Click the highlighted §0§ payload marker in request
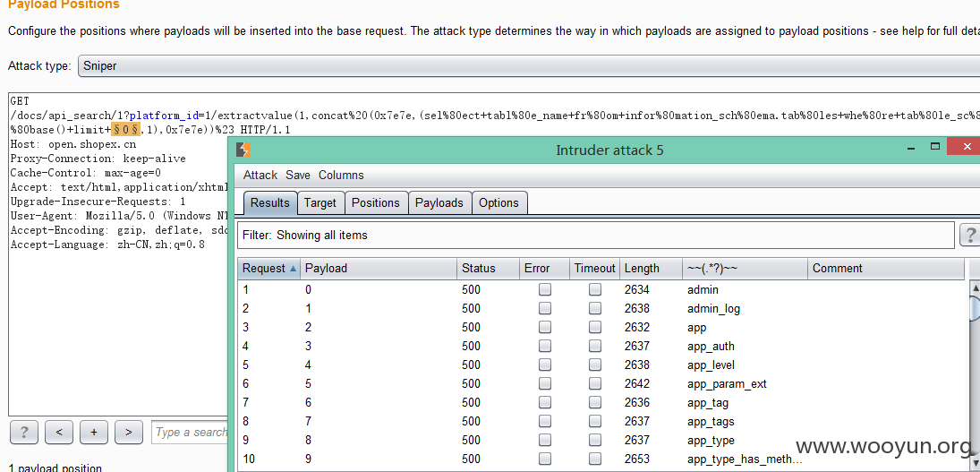 [x=125, y=130]
